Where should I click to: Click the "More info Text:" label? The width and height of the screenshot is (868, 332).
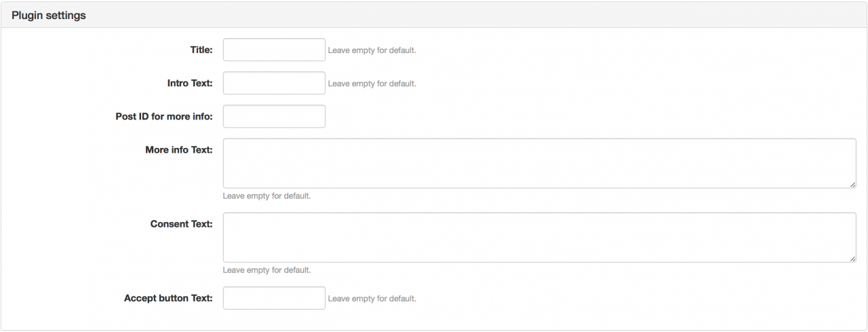pyautogui.click(x=179, y=149)
